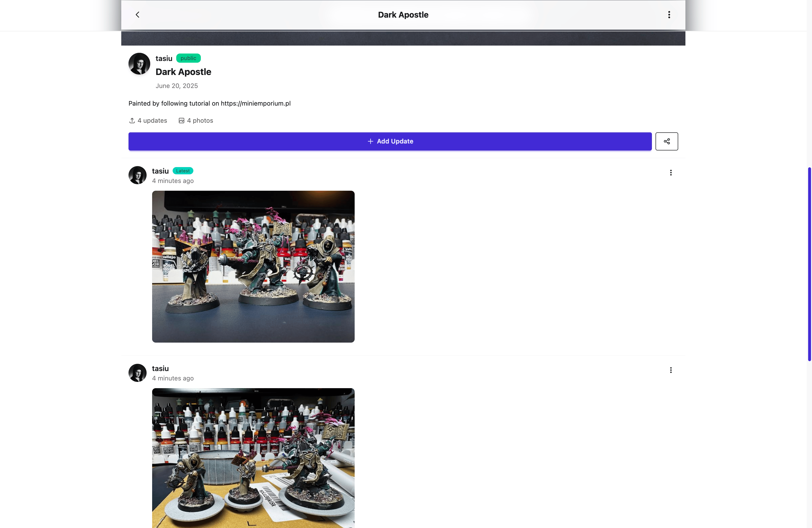This screenshot has height=528, width=812.
Task: Click the Dark Apostle title in top bar
Action: (403, 15)
